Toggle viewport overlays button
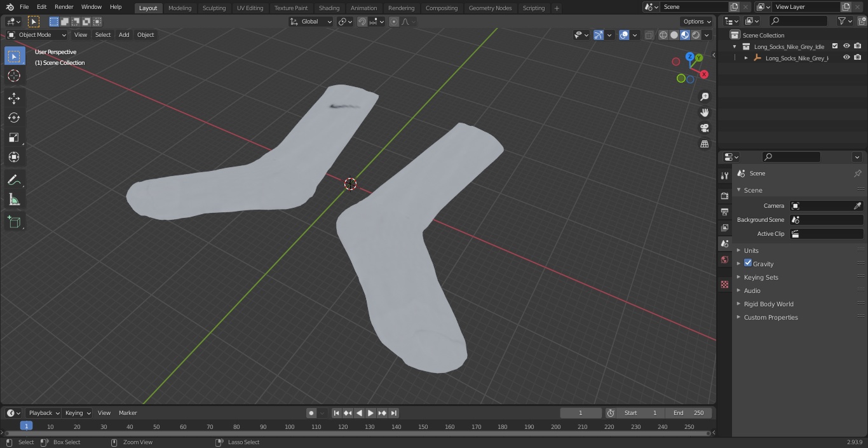 [x=624, y=35]
